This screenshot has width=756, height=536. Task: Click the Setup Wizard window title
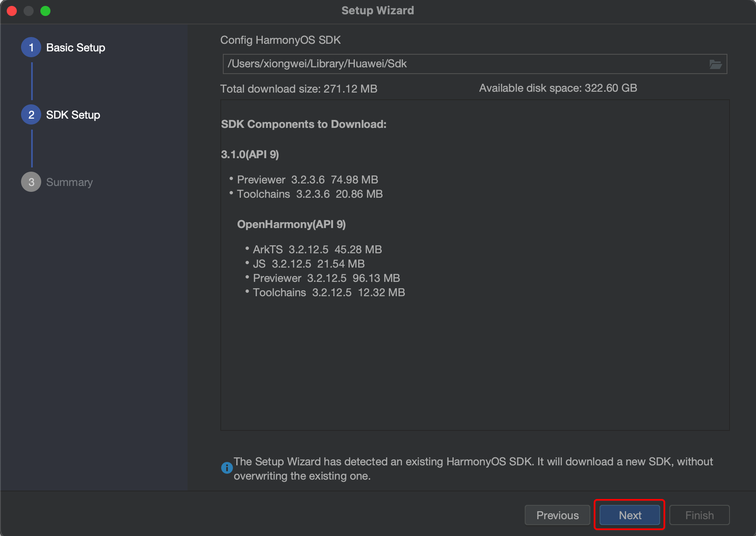coord(378,11)
